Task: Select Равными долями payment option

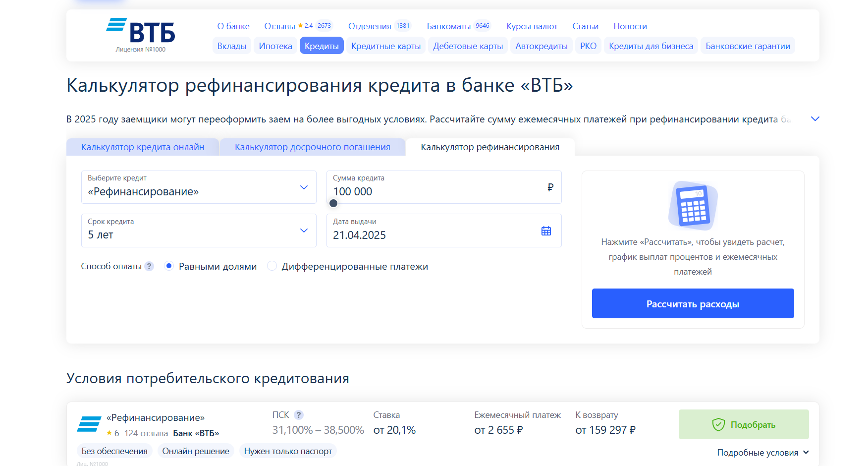Action: tap(169, 266)
